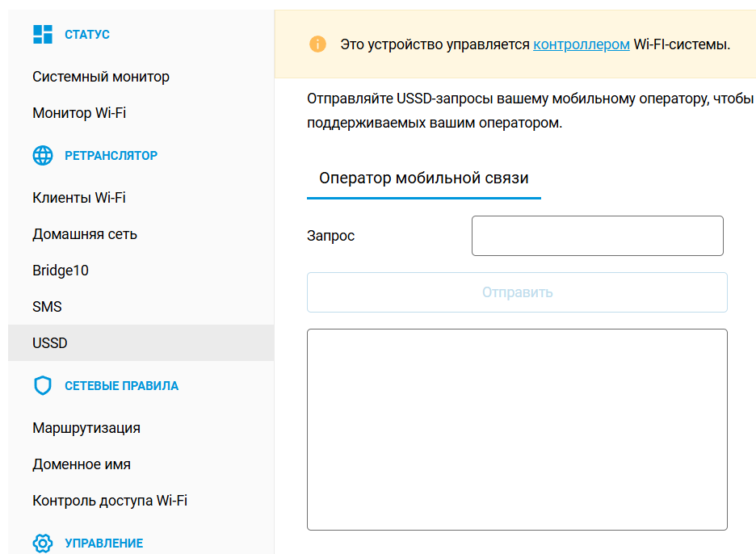Click the gear icon beside Управление

pyautogui.click(x=42, y=543)
